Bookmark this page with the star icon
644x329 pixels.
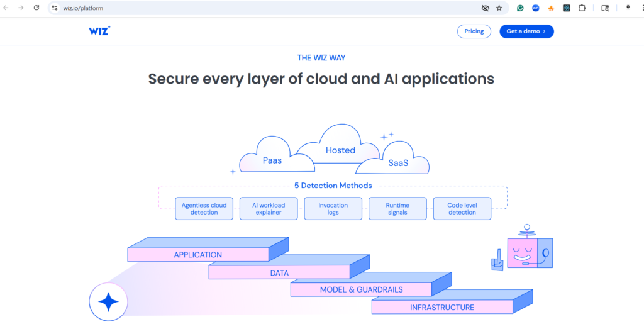click(499, 8)
